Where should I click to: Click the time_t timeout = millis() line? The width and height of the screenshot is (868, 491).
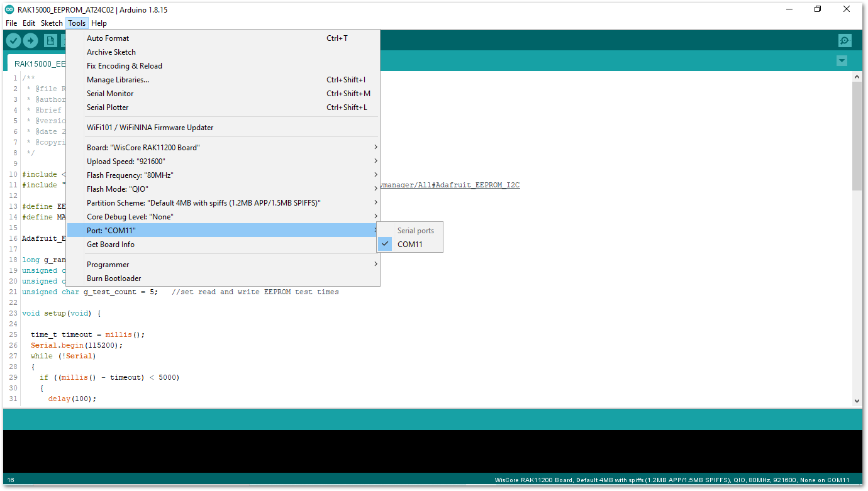(x=87, y=335)
